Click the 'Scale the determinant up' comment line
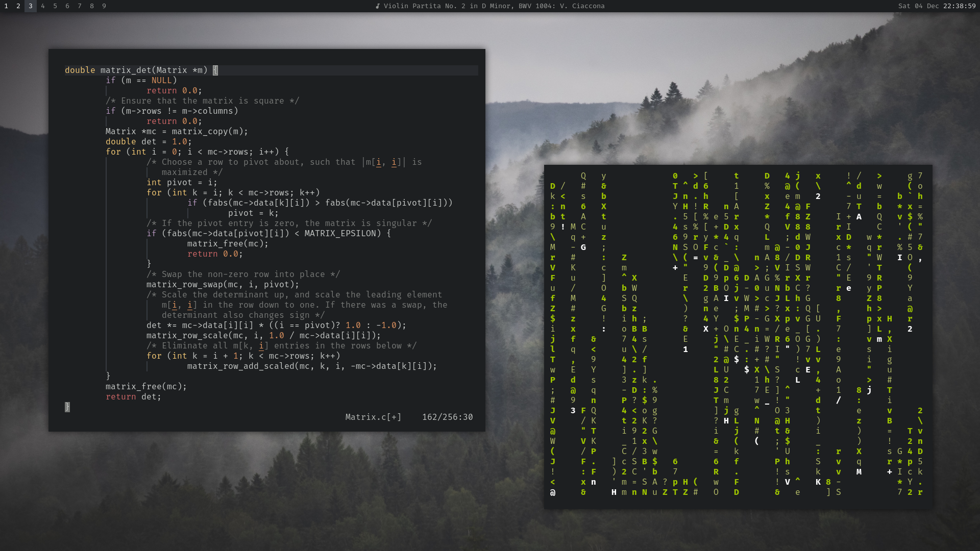Image resolution: width=980 pixels, height=551 pixels. [x=295, y=294]
